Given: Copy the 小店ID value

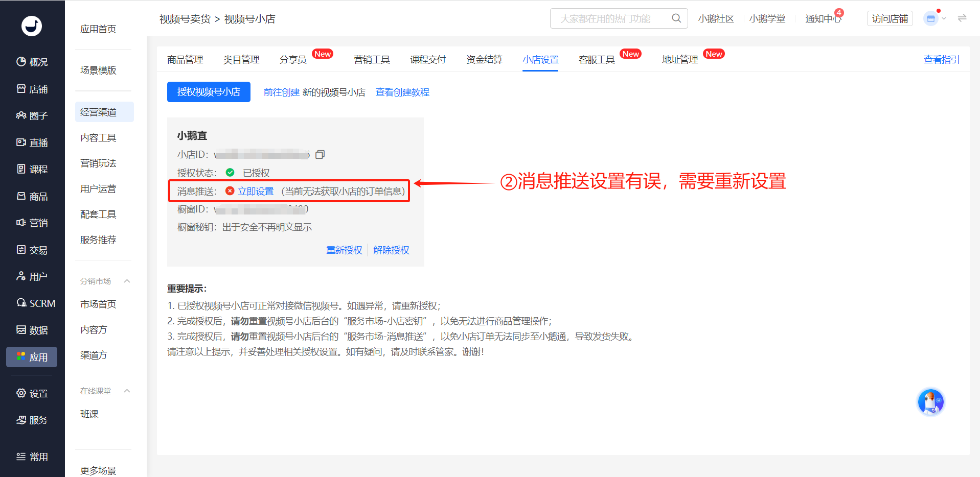Looking at the screenshot, I should (320, 154).
